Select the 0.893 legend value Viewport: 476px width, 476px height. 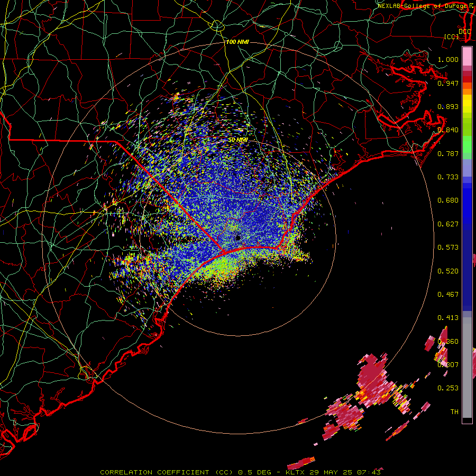448,106
